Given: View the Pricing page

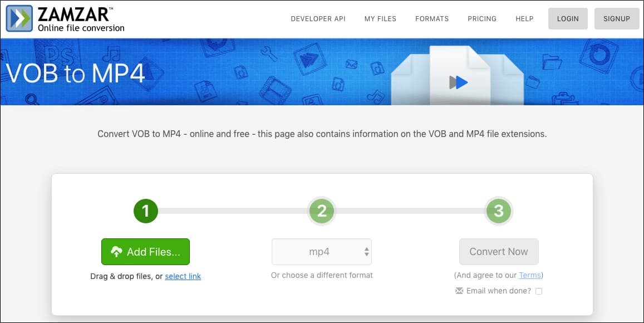Looking at the screenshot, I should click(482, 19).
